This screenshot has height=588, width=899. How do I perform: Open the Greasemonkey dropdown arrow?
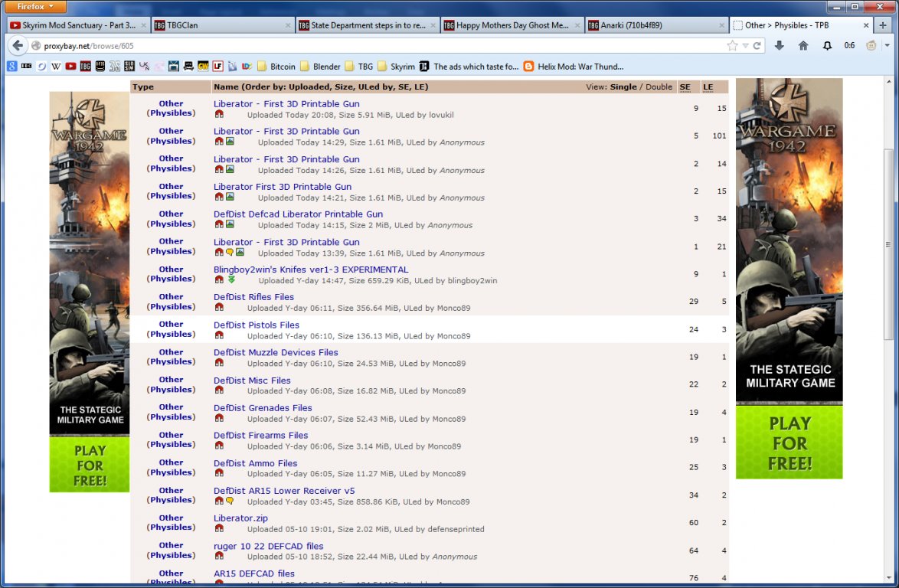pos(887,46)
